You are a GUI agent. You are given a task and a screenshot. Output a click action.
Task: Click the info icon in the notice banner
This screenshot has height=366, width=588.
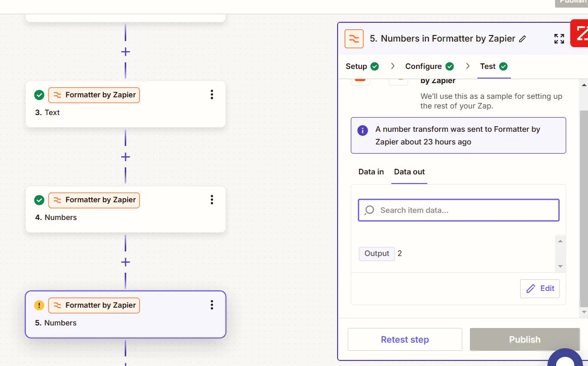coord(362,130)
